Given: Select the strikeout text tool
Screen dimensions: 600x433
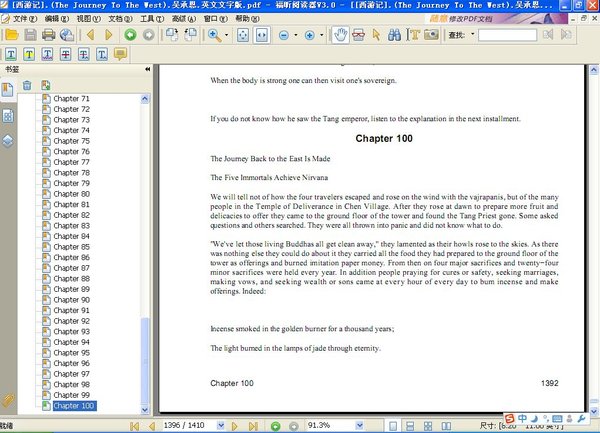Looking at the screenshot, I should [65, 54].
